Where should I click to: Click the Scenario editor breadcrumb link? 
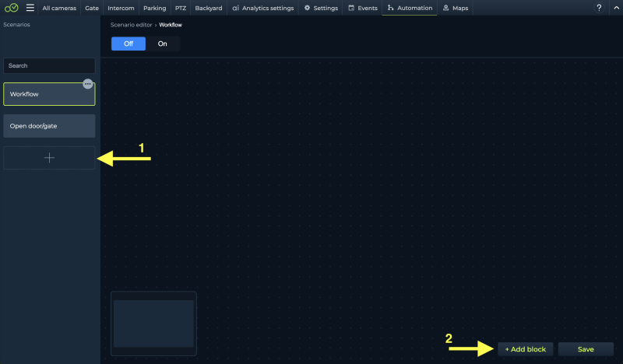pyautogui.click(x=131, y=25)
